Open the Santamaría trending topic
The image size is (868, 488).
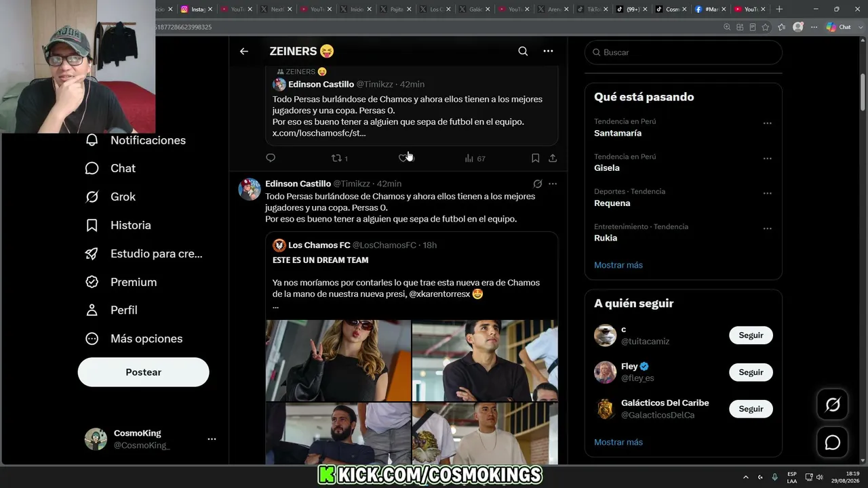coord(618,133)
